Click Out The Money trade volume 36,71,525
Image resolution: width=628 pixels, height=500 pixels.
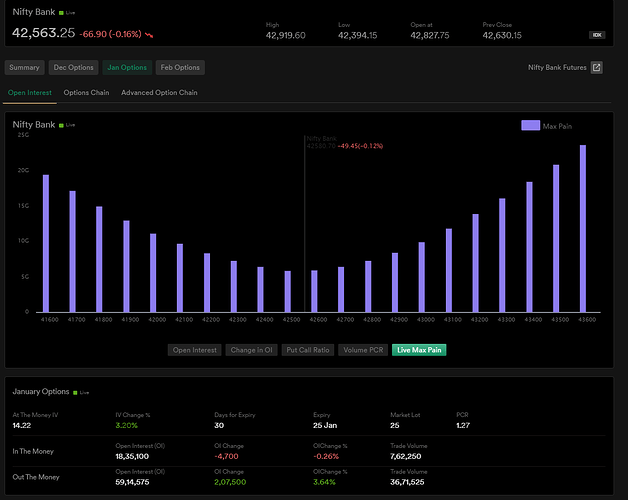click(407, 482)
